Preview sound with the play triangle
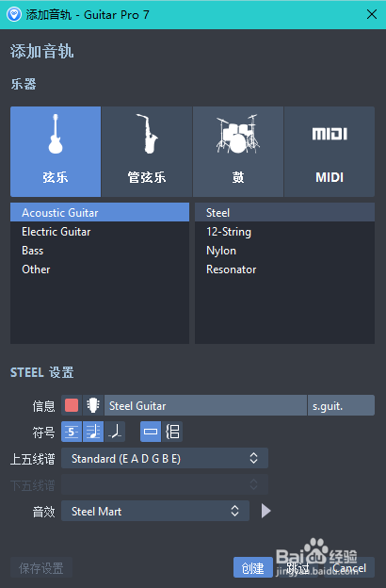 pyautogui.click(x=265, y=511)
